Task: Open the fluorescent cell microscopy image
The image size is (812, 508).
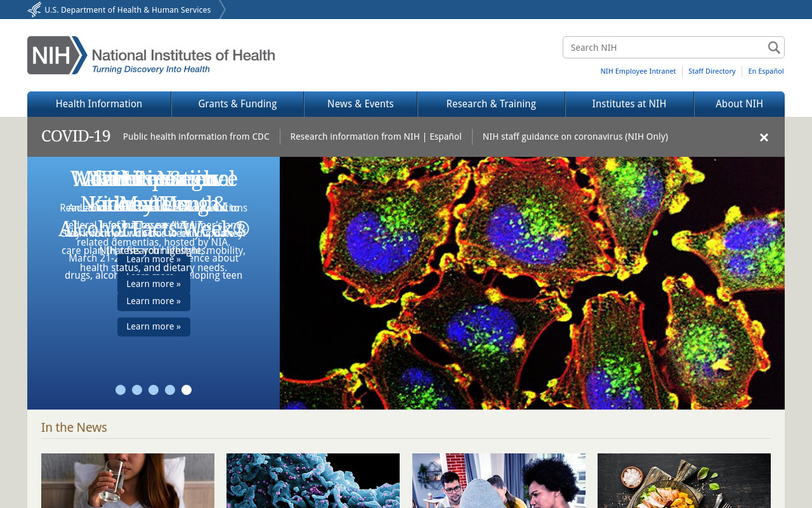Action: tap(532, 283)
